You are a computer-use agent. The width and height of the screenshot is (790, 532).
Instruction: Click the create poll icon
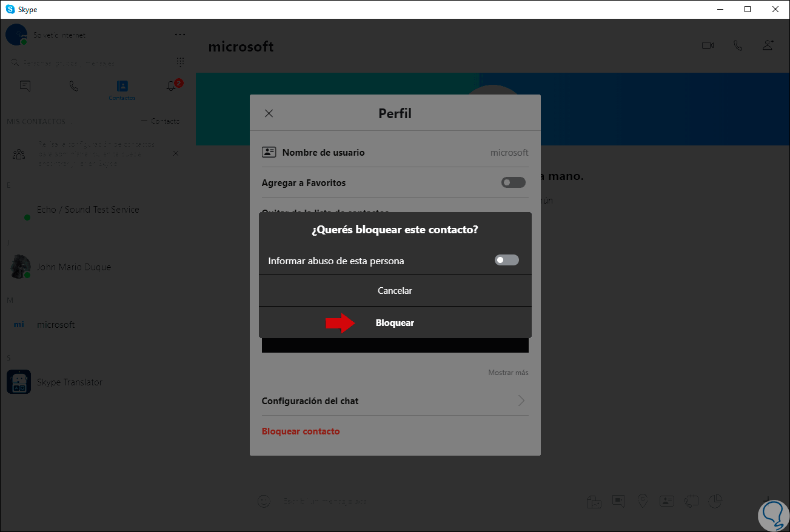[715, 501]
